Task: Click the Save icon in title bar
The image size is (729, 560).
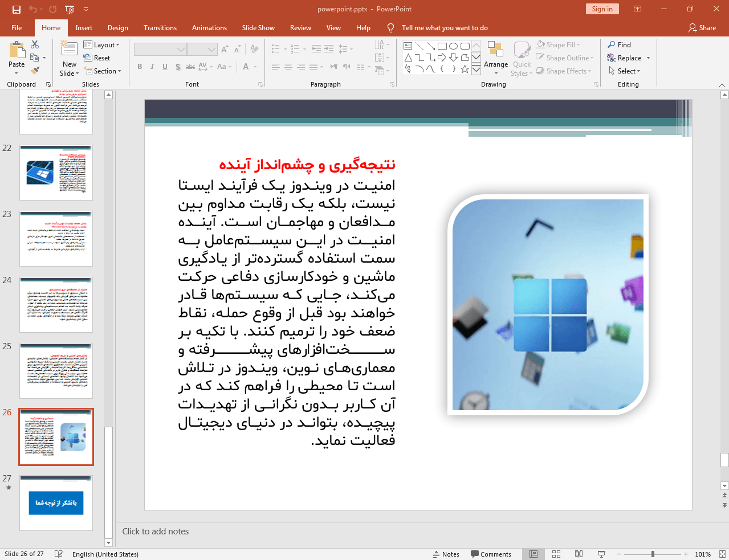Action: [17, 9]
